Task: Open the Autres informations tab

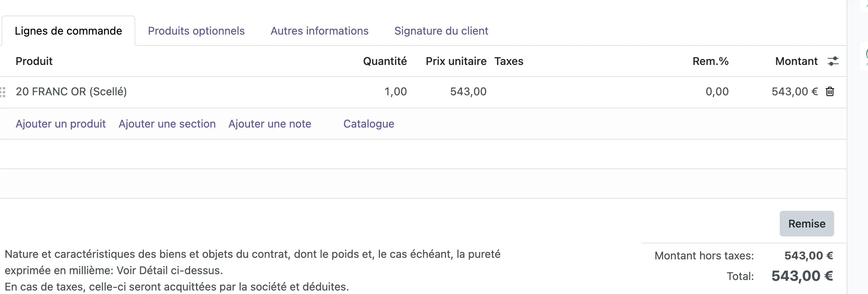Action: point(320,31)
